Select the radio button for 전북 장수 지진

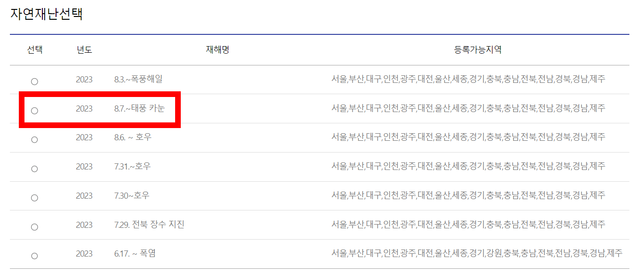(34, 225)
